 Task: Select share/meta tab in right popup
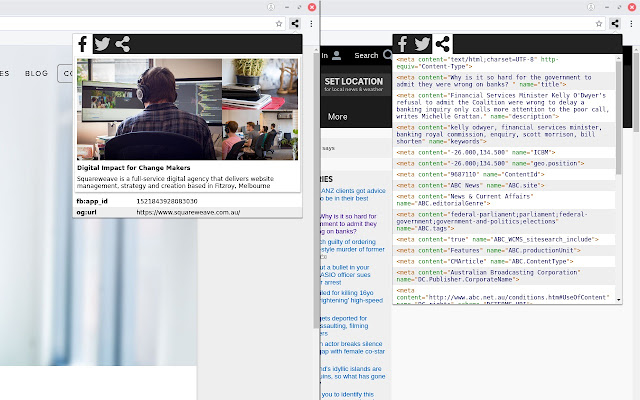click(442, 44)
